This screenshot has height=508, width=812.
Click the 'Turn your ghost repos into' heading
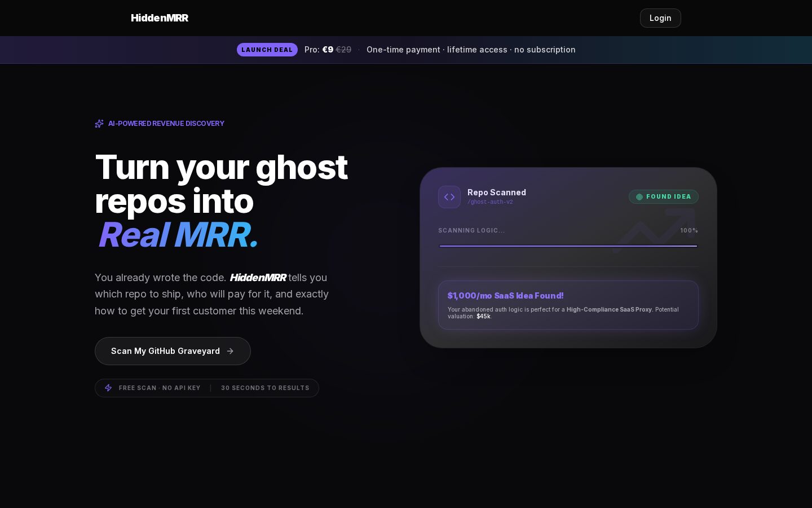(x=221, y=184)
